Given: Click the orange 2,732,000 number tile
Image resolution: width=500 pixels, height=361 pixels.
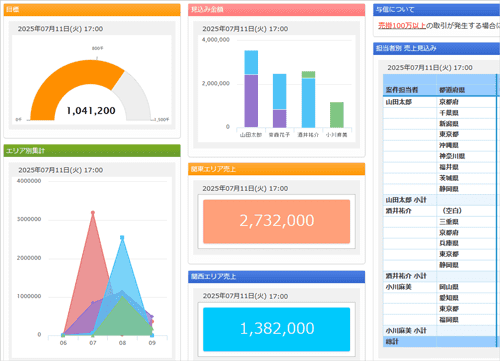Looking at the screenshot, I should 277,221.
